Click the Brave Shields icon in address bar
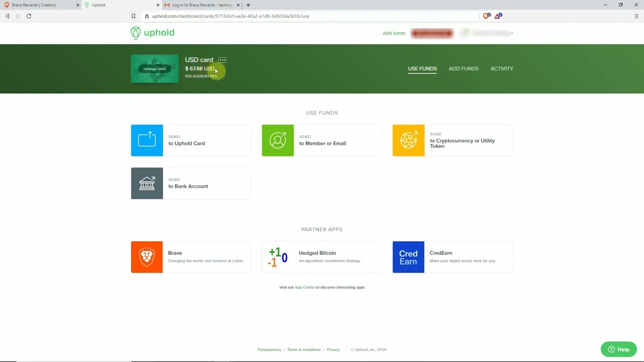Image resolution: width=644 pixels, height=362 pixels. 487,16
